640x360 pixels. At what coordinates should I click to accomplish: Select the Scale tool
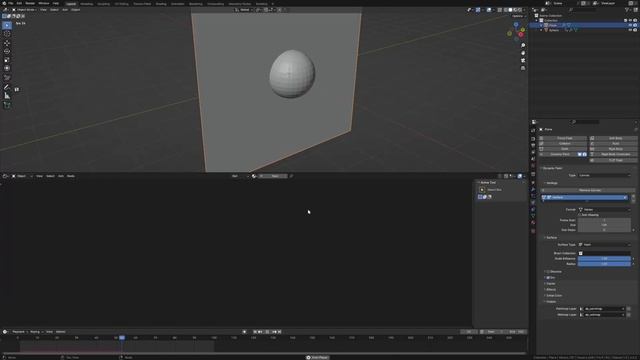pos(7,60)
